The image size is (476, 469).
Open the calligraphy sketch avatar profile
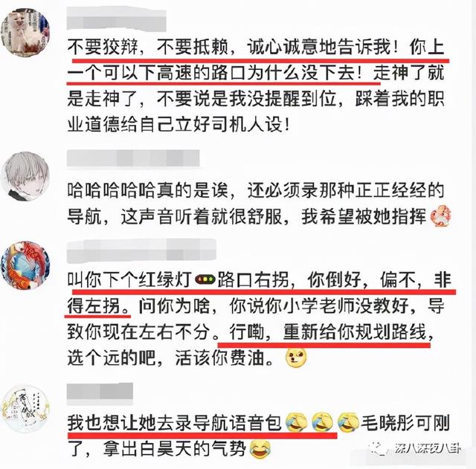(x=25, y=410)
